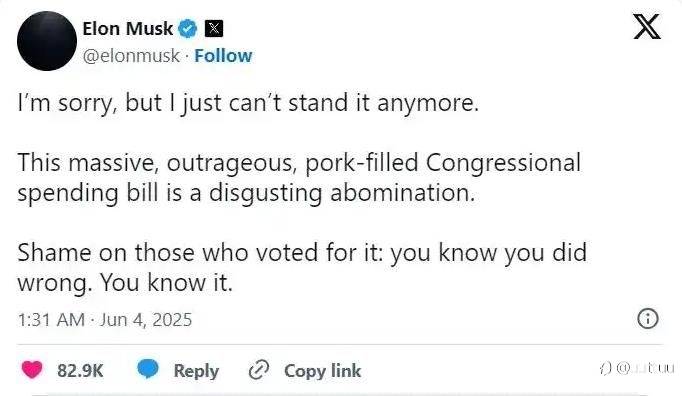Like the post with the pink heart
682x396 pixels.
point(32,370)
